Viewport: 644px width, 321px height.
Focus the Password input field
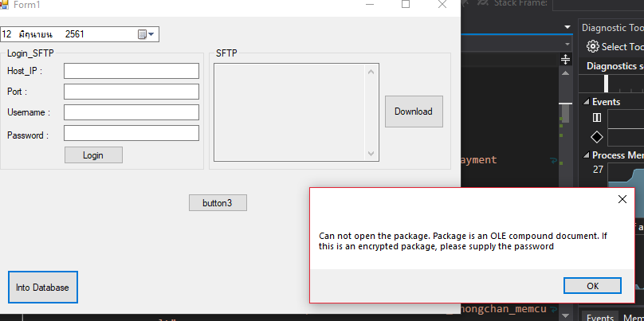pyautogui.click(x=132, y=133)
